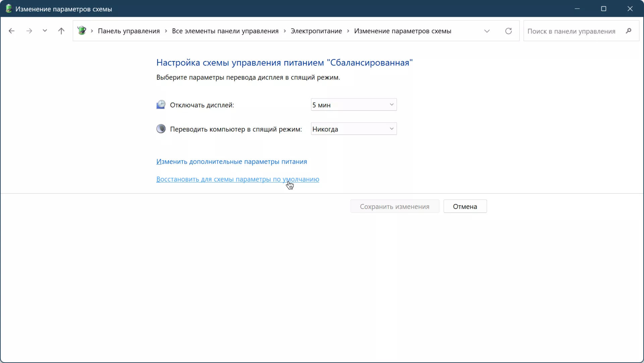This screenshot has height=363, width=644.
Task: Expand chevron after 'Все элементы панели управления'
Action: pyautogui.click(x=284, y=31)
